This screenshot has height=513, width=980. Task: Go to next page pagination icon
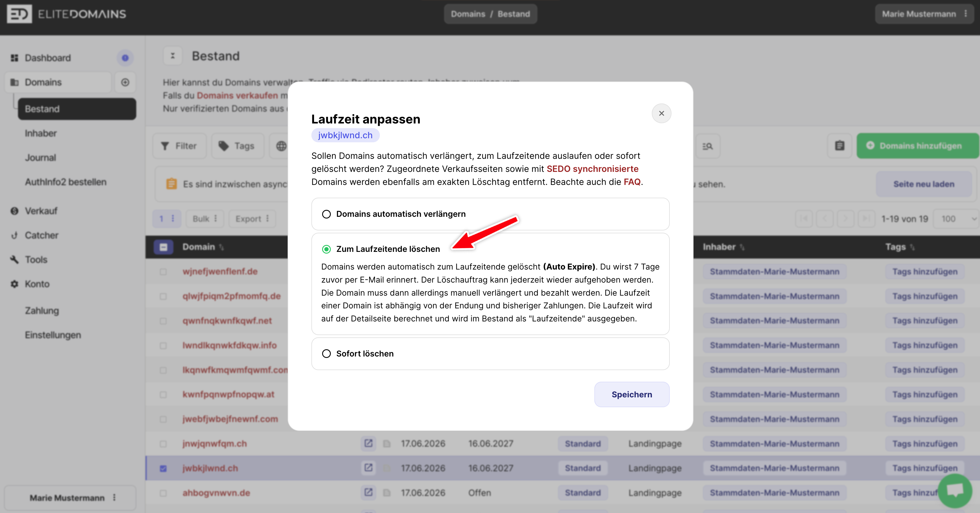846,219
